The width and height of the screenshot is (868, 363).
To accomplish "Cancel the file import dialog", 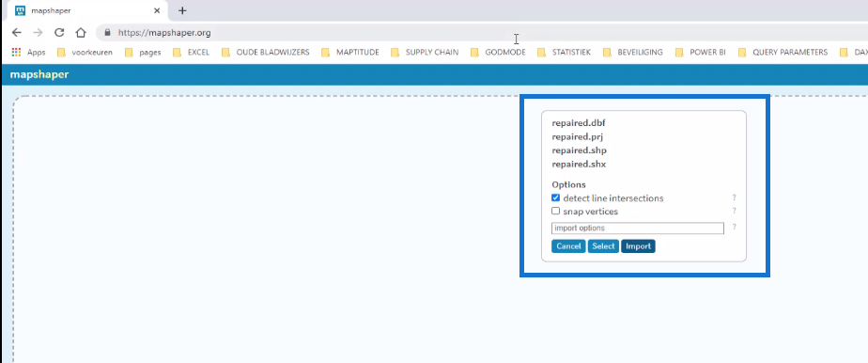I will click(x=568, y=246).
